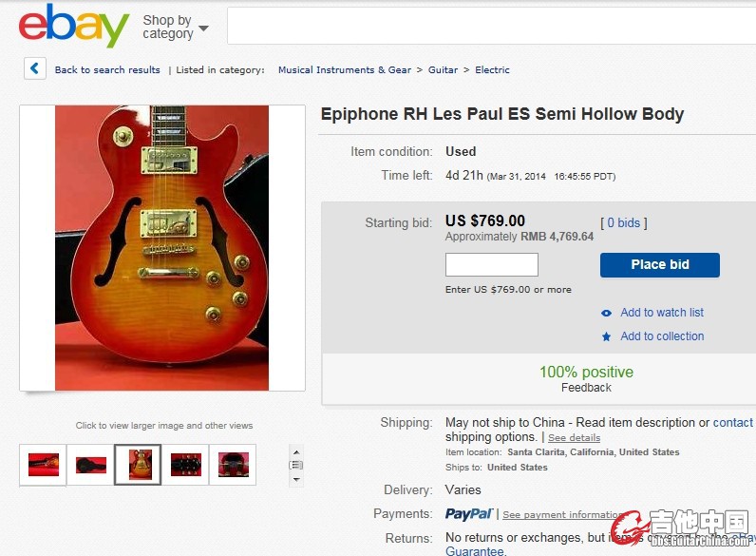Select the guitar case thumbnail

(90, 465)
